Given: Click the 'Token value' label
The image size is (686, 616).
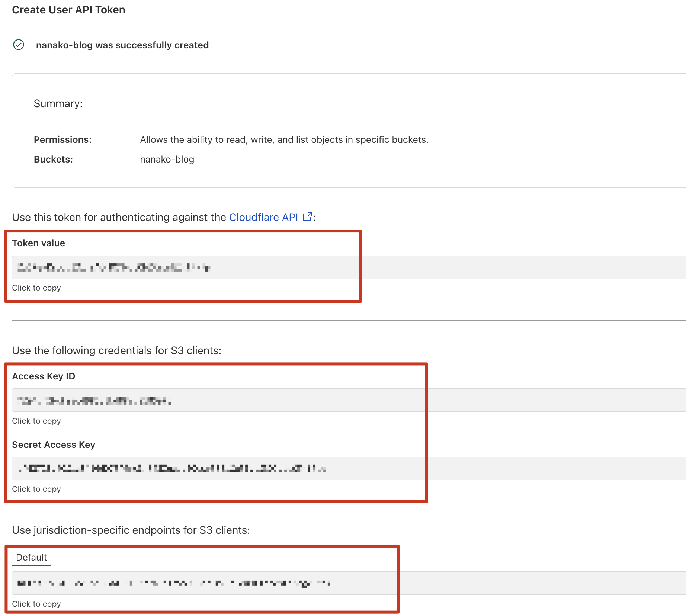Looking at the screenshot, I should [x=39, y=243].
